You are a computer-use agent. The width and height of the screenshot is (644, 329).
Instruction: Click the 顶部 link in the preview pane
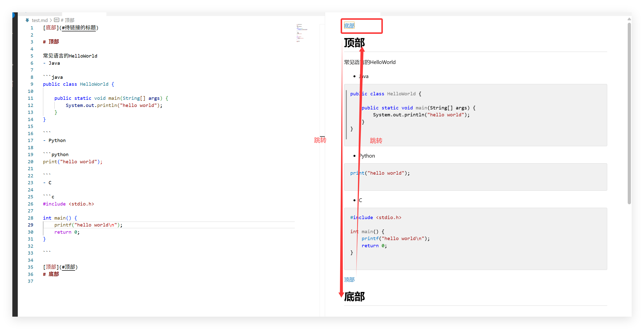click(x=349, y=280)
